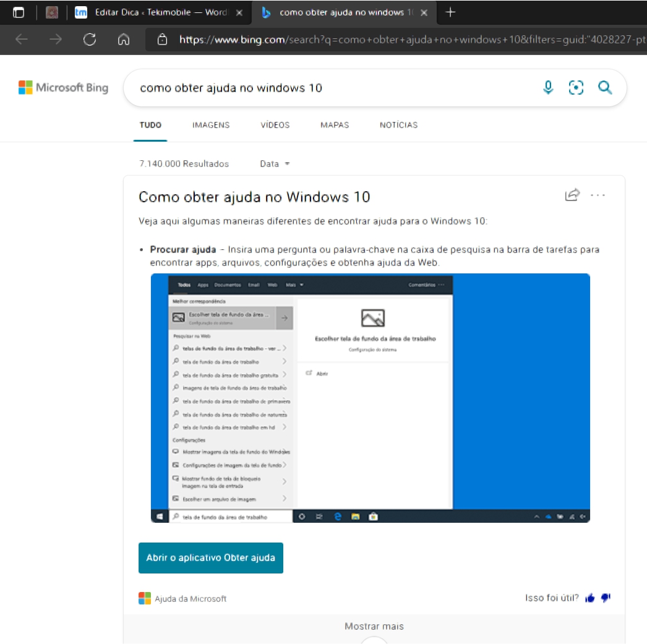The image size is (647, 644).
Task: Give thumbs down feedback
Action: (x=606, y=598)
